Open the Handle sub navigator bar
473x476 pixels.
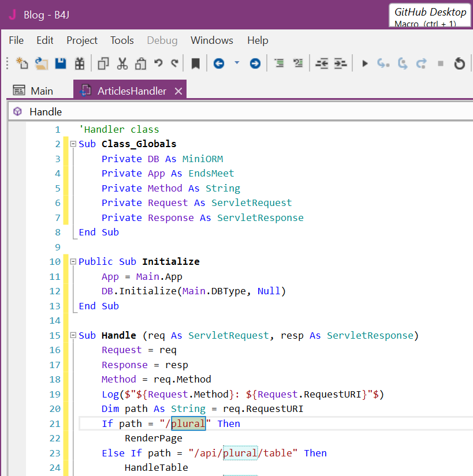pyautogui.click(x=45, y=111)
